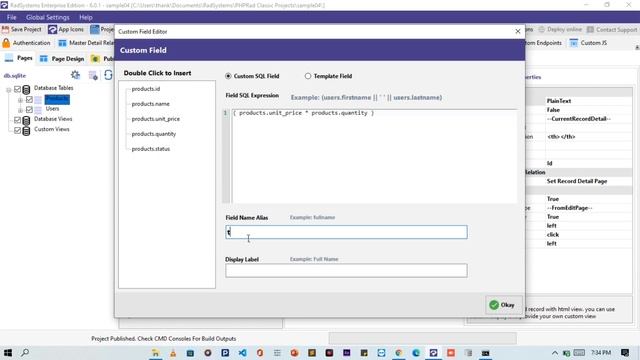
Task: Select the Custom SQL Field radio button
Action: tap(228, 76)
